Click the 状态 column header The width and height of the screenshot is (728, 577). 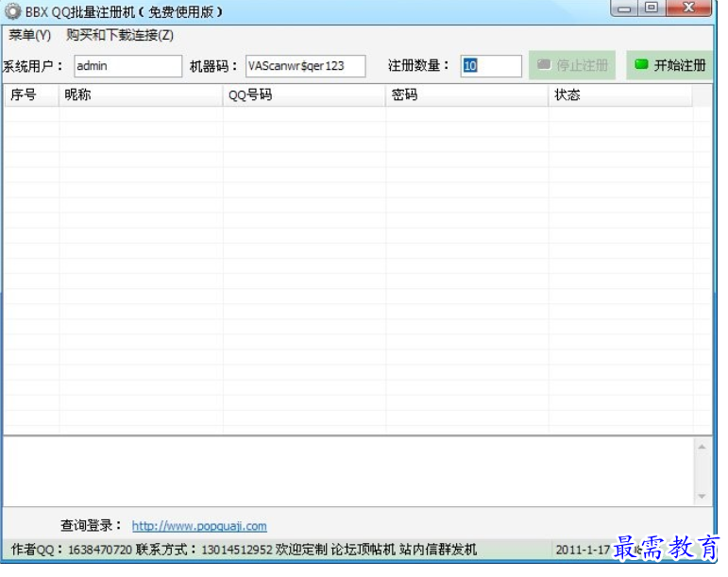[x=620, y=95]
